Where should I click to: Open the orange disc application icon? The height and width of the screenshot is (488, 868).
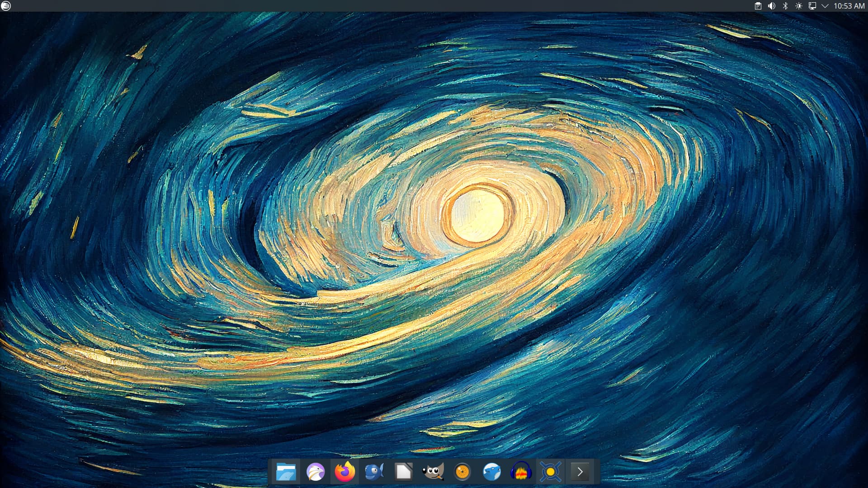[462, 472]
